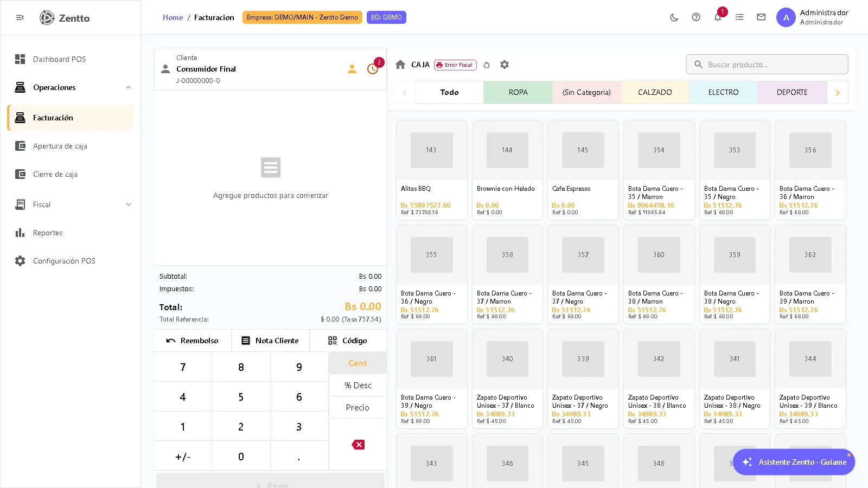
Task: Click the Reembolso button
Action: [193, 341]
